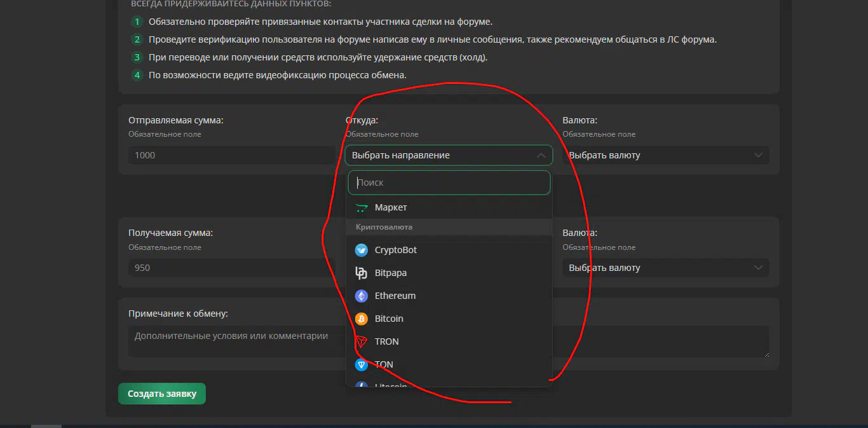
Task: Focus the Получаемая сумма amount field
Action: click(231, 268)
